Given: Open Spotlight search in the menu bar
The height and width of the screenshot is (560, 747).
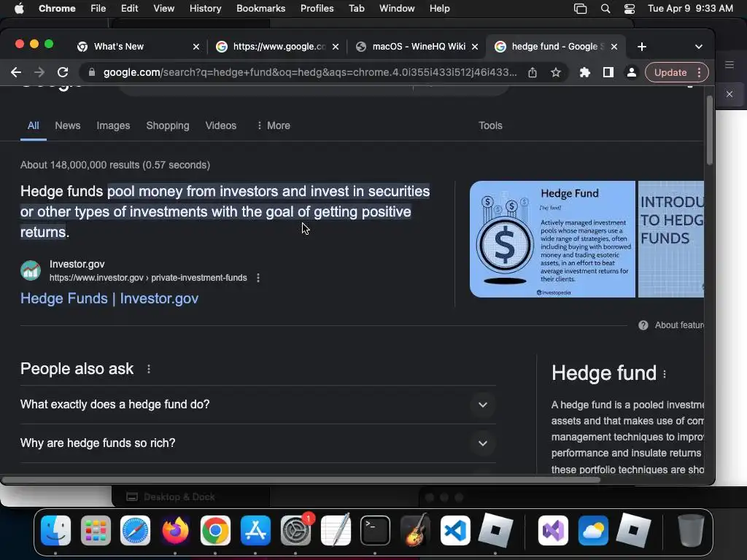Looking at the screenshot, I should [605, 9].
